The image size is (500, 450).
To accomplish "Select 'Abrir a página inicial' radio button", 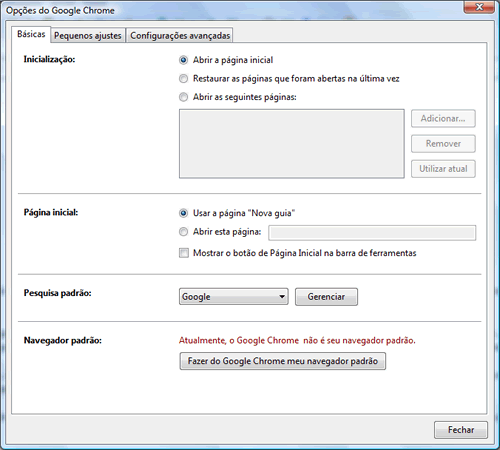I will click(x=183, y=60).
